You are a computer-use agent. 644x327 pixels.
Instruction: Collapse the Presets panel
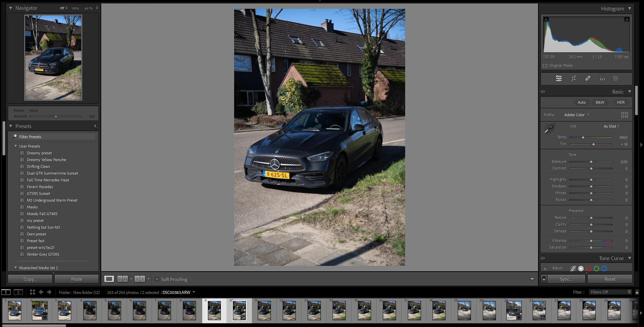(x=11, y=126)
